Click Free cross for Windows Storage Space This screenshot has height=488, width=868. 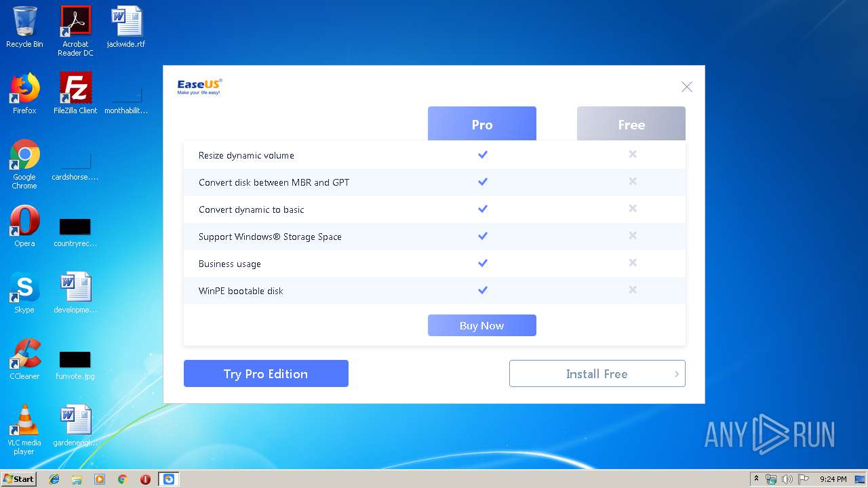[x=633, y=235]
